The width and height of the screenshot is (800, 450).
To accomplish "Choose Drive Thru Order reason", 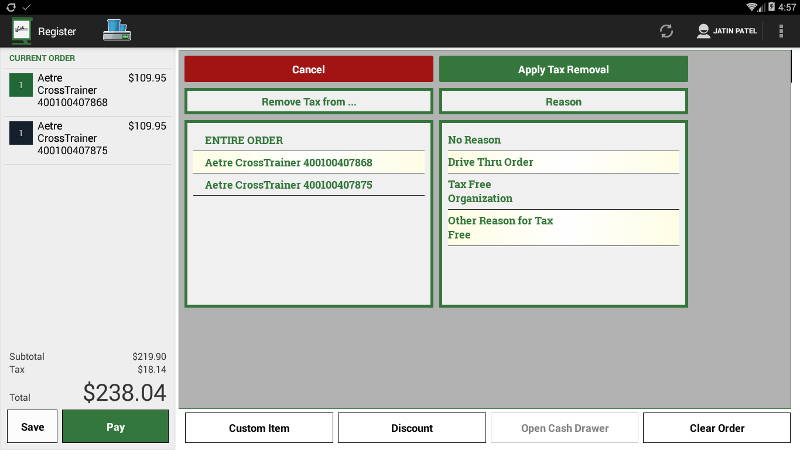I will [563, 162].
